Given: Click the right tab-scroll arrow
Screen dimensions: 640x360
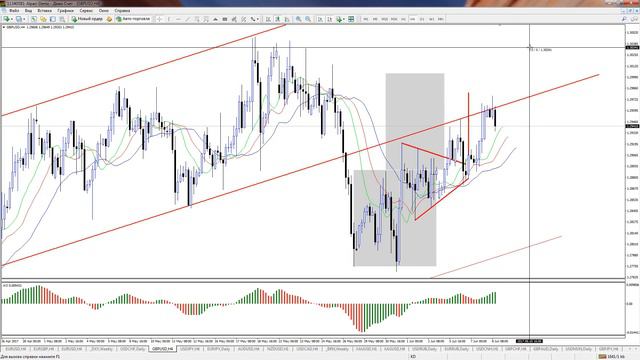Looking at the screenshot, I should coord(636,349).
